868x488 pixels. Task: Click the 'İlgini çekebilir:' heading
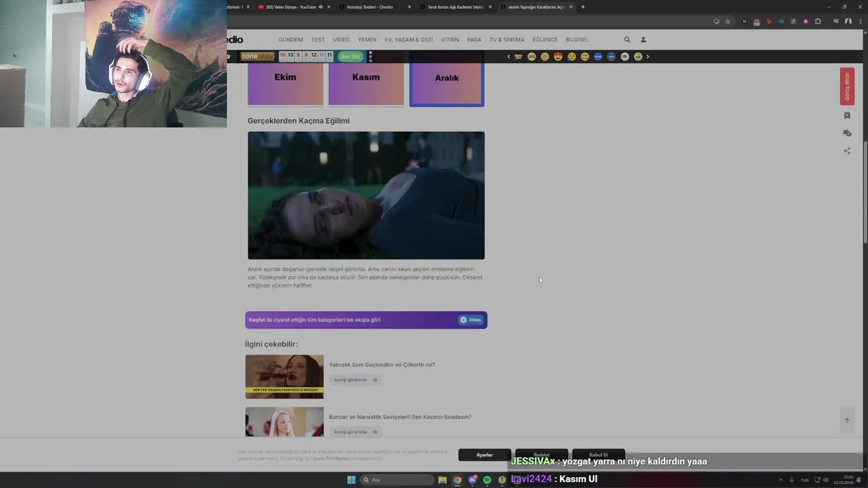click(x=271, y=344)
